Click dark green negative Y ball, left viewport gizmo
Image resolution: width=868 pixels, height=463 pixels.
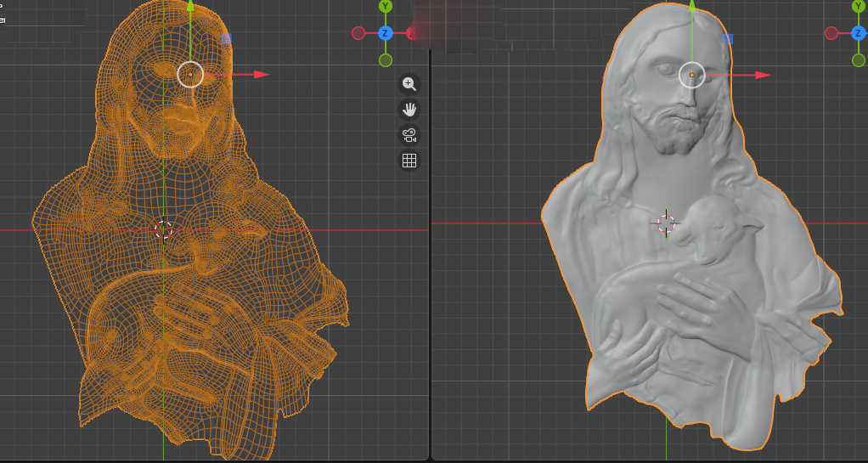(386, 60)
